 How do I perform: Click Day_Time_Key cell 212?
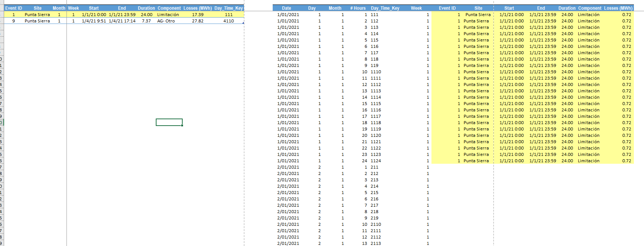click(x=374, y=173)
